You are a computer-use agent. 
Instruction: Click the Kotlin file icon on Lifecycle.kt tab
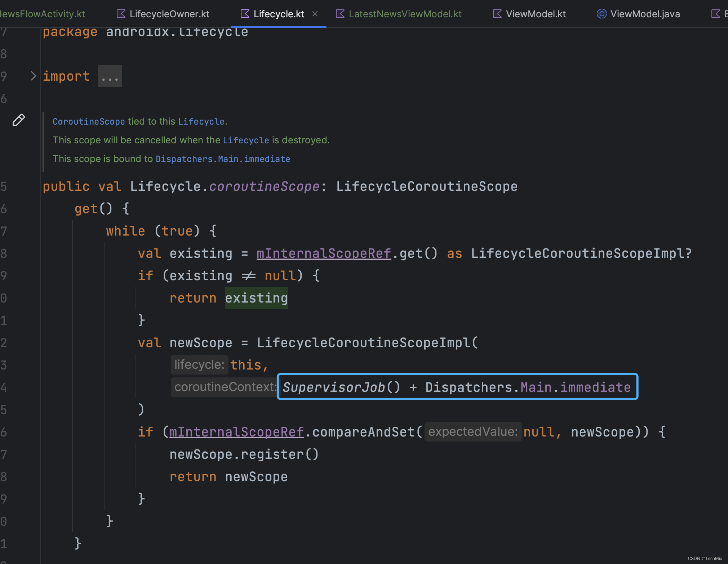245,14
